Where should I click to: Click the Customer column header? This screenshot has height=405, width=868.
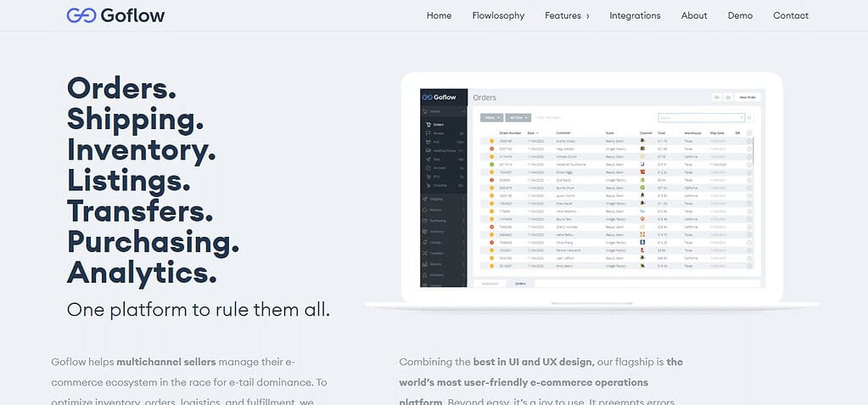click(x=563, y=133)
